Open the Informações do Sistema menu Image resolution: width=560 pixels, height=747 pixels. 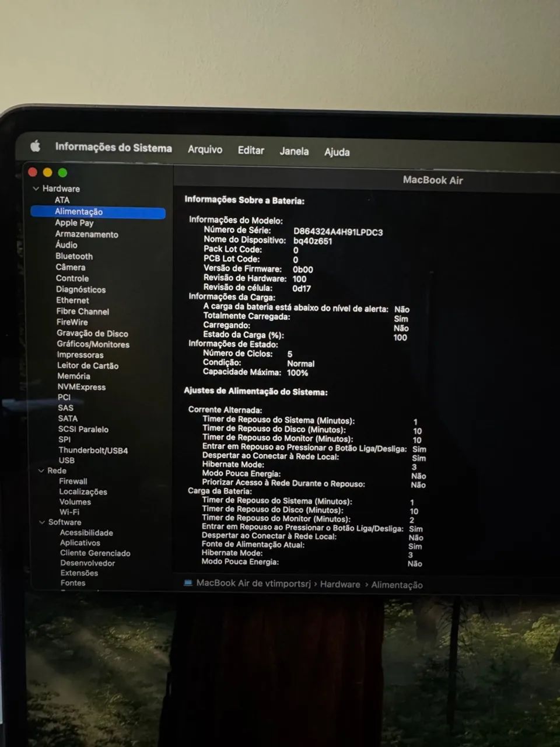(113, 148)
